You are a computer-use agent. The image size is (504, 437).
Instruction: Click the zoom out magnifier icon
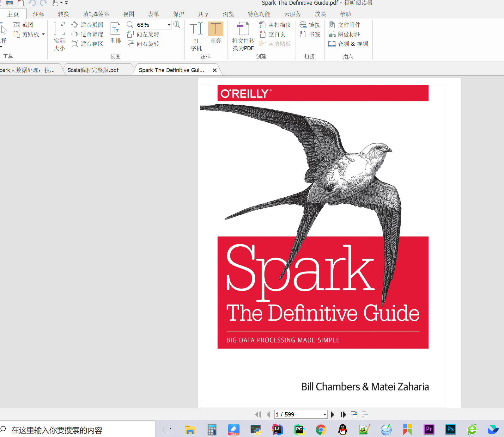pos(130,25)
